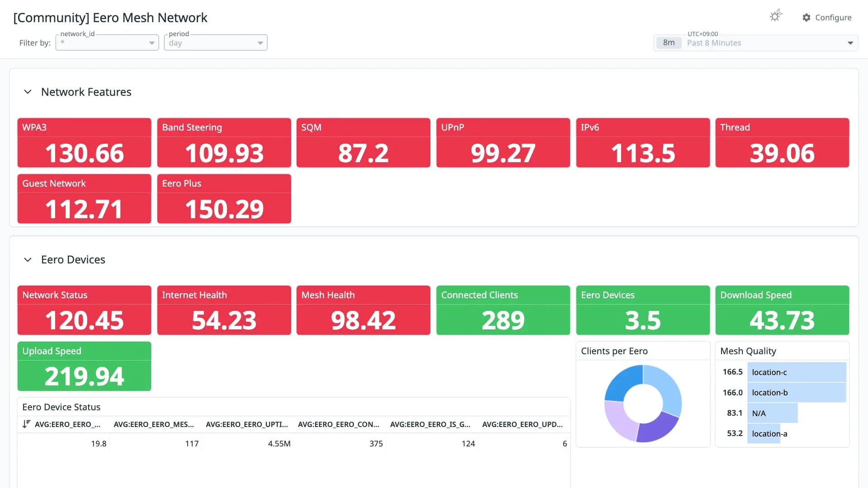Sort by AVG:EERO_EERO_MES... column header
This screenshot has width=868, height=488.
click(154, 424)
